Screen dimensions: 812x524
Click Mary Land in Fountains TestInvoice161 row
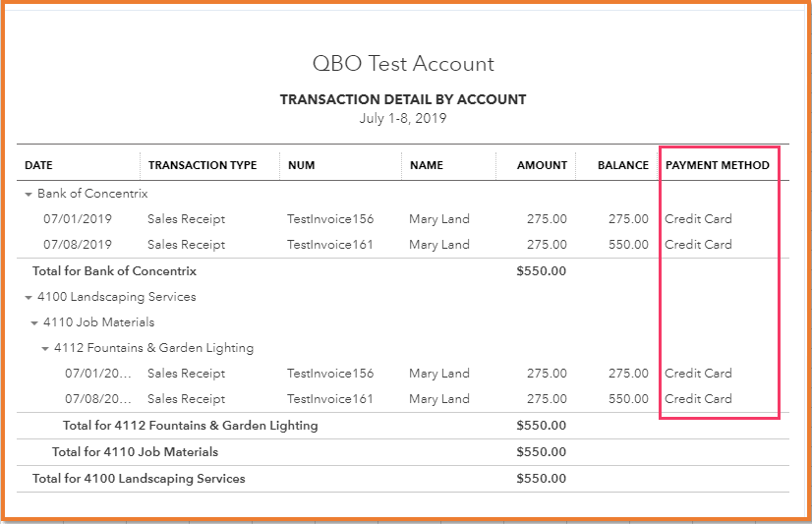[439, 399]
